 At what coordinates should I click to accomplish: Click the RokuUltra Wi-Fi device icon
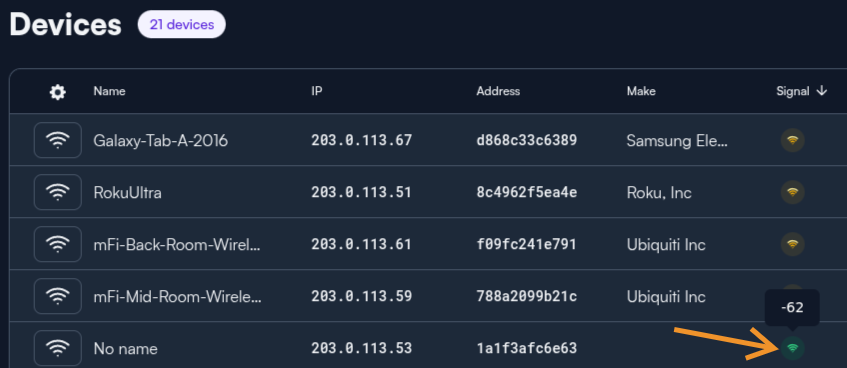(58, 192)
